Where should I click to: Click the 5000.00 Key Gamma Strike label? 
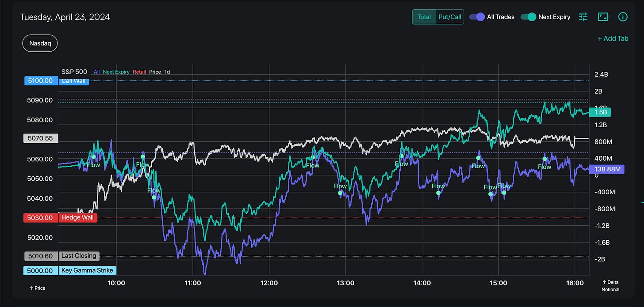click(x=70, y=271)
